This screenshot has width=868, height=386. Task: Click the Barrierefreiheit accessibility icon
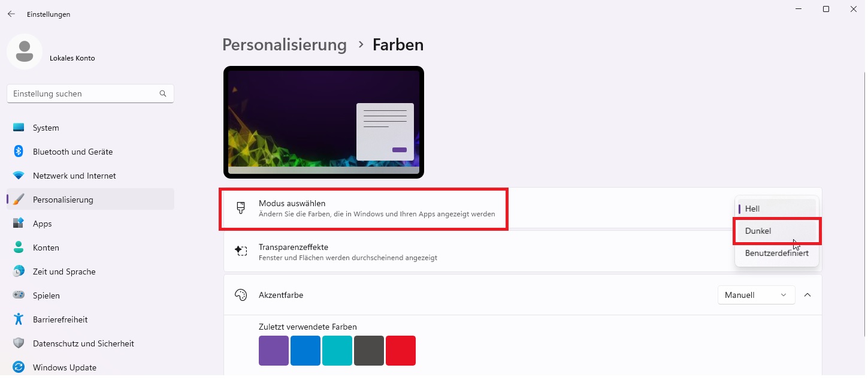point(19,319)
